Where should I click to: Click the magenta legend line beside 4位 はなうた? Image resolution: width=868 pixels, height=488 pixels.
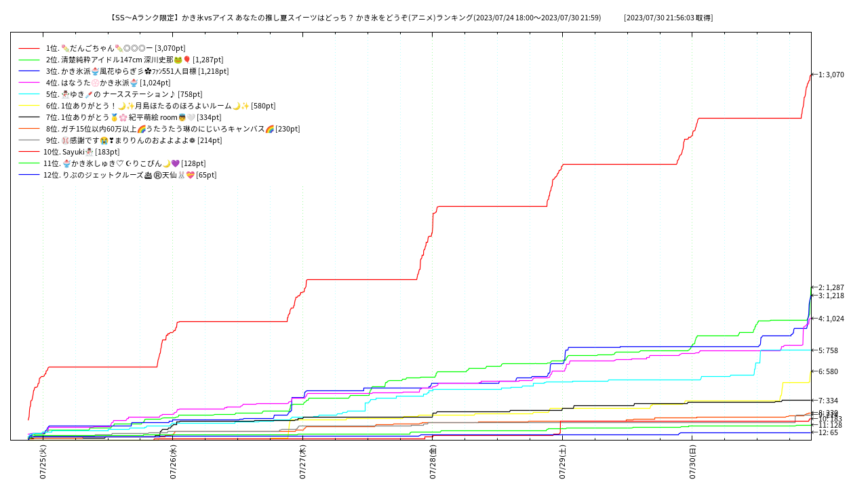[29, 83]
